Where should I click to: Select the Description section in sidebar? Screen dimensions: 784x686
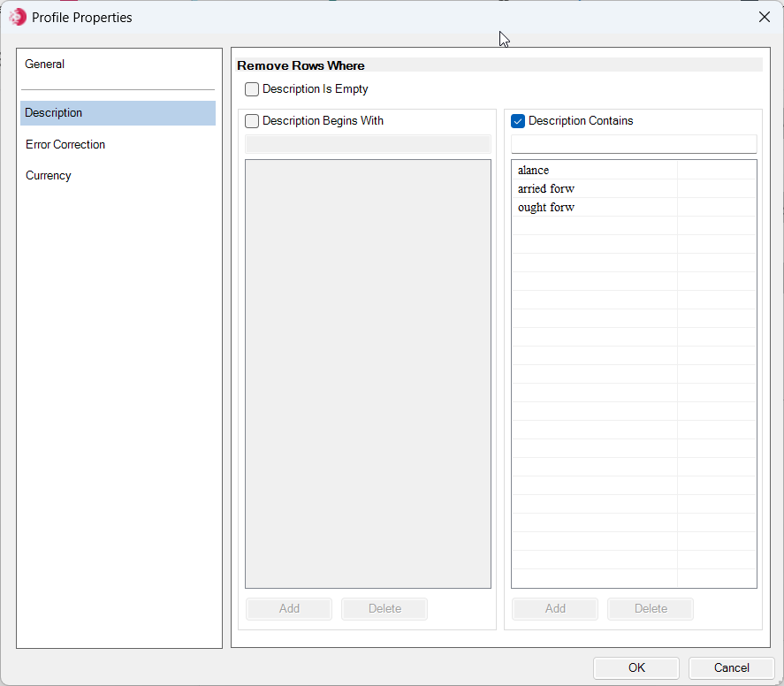118,113
